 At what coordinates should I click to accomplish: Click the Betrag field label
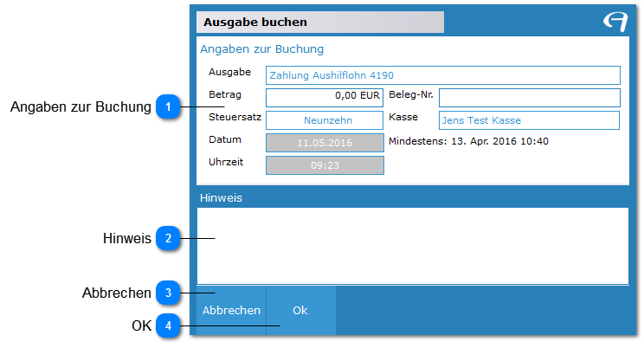click(x=225, y=94)
